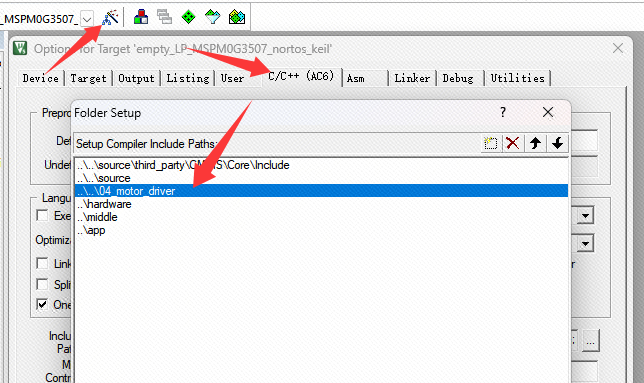This screenshot has height=383, width=644.
Task: Expand the lower right combo box arrow
Action: [x=586, y=244]
